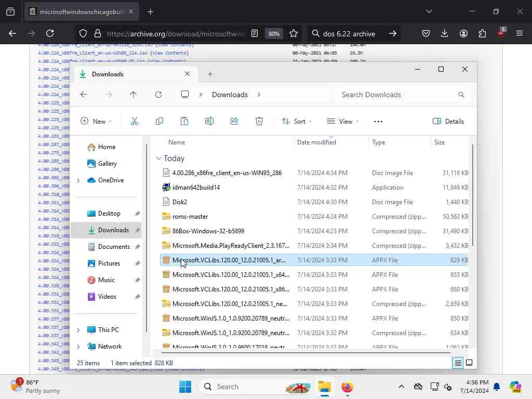Screen dimensions: 532x399
Task: Open Firefox application hamburger menu
Action: pyautogui.click(x=520, y=33)
